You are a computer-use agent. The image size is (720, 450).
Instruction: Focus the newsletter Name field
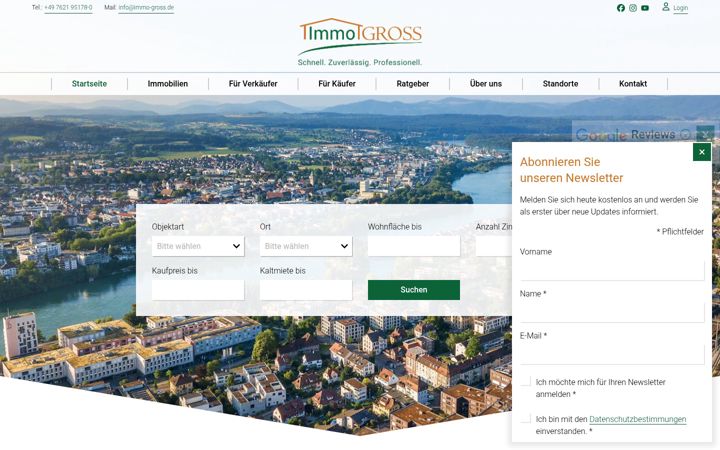(x=612, y=312)
